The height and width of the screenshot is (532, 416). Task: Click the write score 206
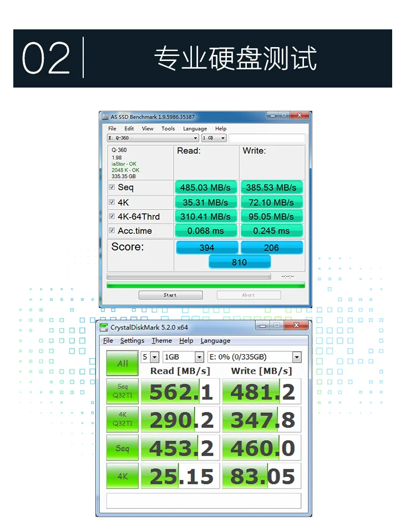pos(271,248)
